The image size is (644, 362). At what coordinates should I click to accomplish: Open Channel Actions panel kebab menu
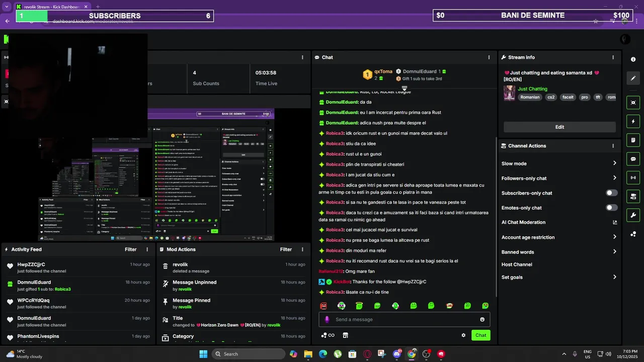coord(613,146)
